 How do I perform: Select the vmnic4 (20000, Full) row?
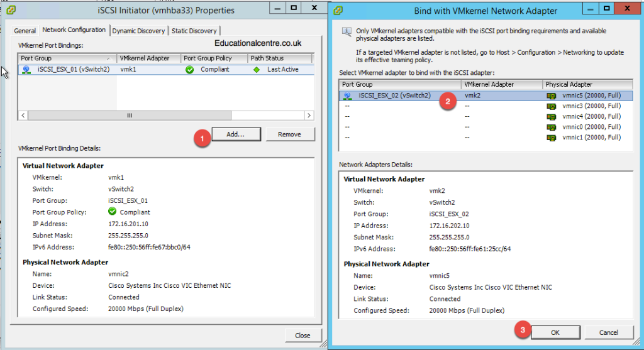486,116
